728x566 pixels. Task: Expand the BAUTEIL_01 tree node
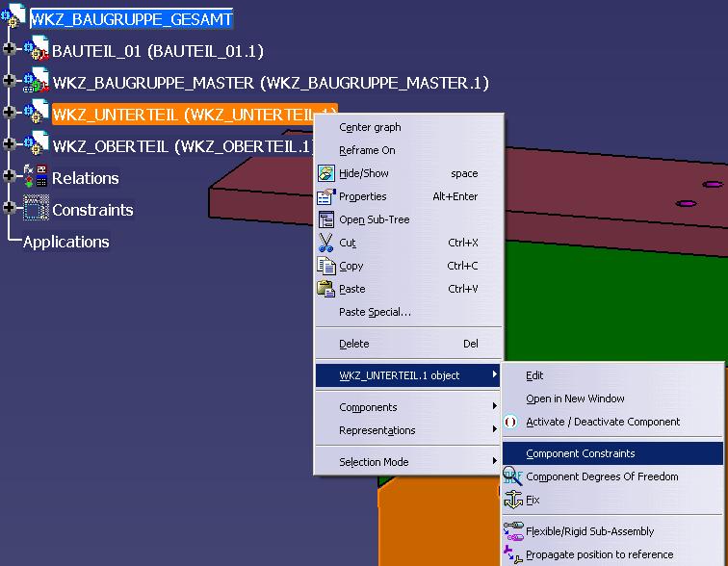click(x=9, y=48)
